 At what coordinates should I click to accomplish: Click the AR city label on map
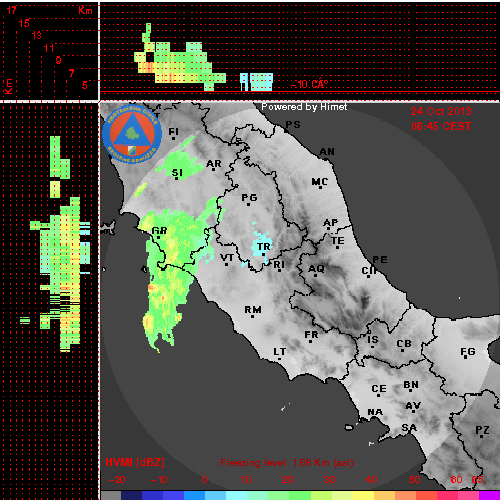[214, 164]
